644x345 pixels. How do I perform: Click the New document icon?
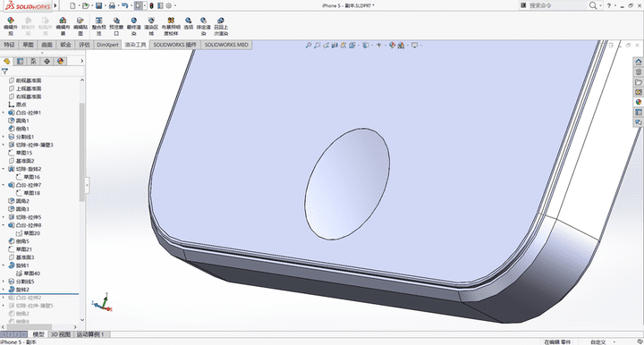tap(72, 5)
